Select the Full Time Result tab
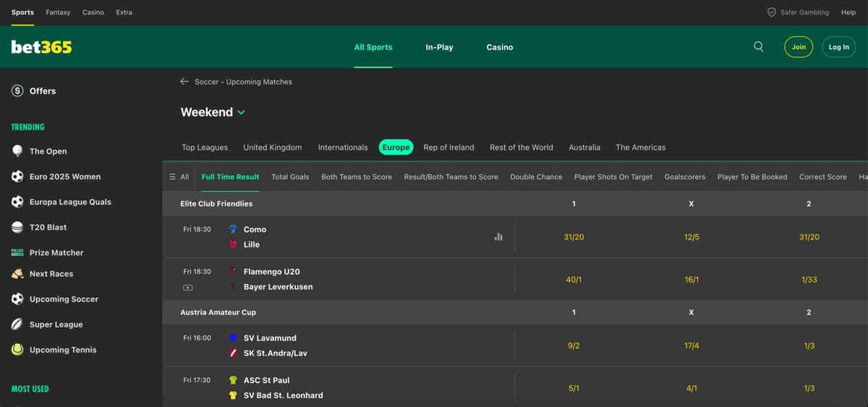The width and height of the screenshot is (868, 407). [x=230, y=177]
